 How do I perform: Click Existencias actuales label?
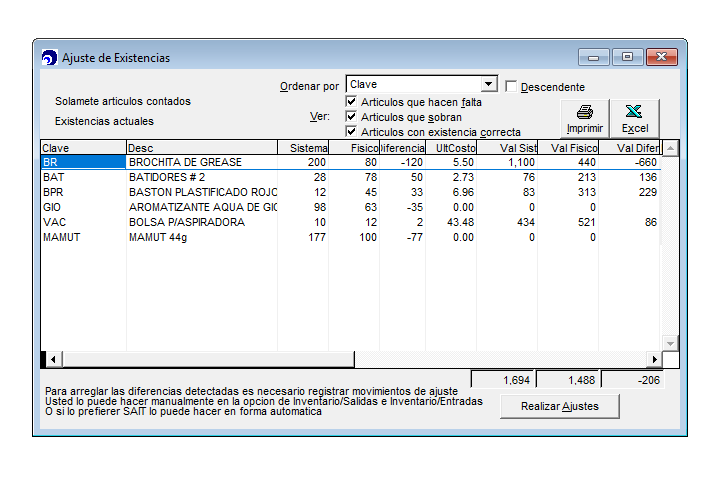(104, 121)
